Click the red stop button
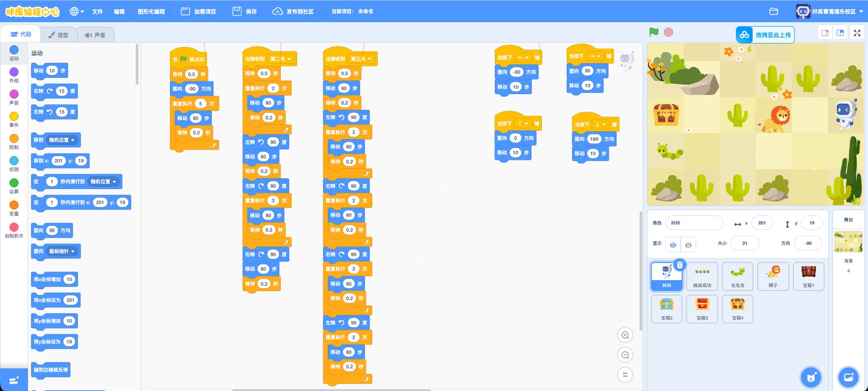The height and width of the screenshot is (391, 868). point(668,32)
